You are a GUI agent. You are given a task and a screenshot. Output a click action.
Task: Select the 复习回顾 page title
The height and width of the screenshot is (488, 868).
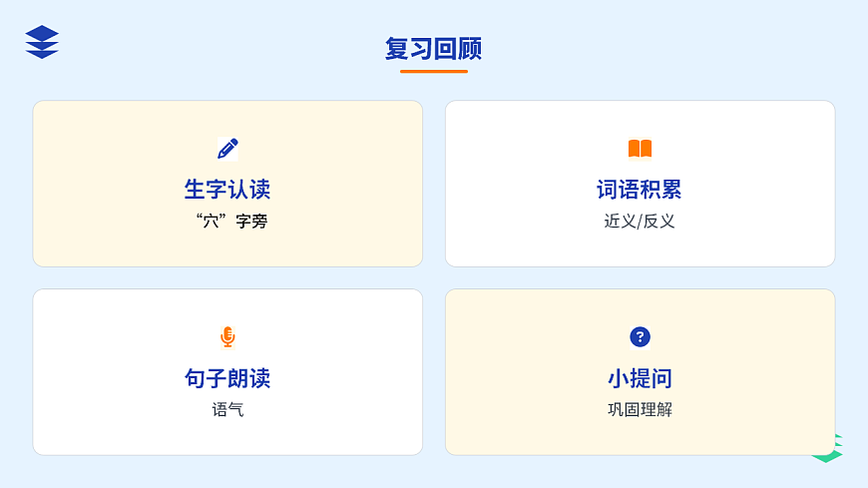433,49
